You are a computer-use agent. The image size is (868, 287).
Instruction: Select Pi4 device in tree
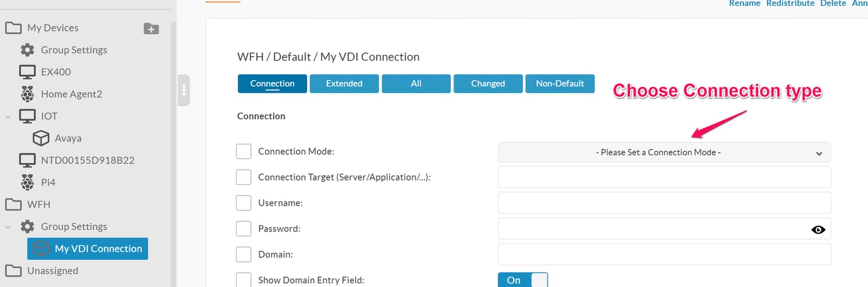pos(49,182)
